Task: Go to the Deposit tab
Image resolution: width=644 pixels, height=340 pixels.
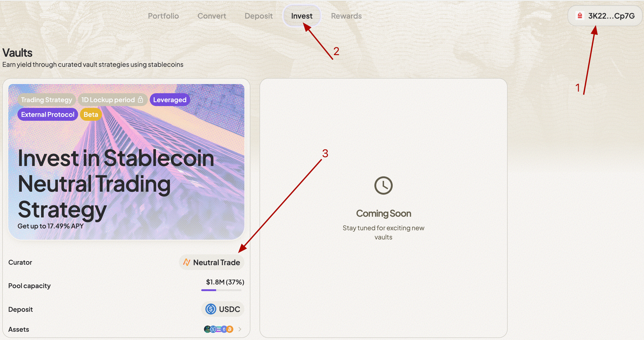Action: 259,16
